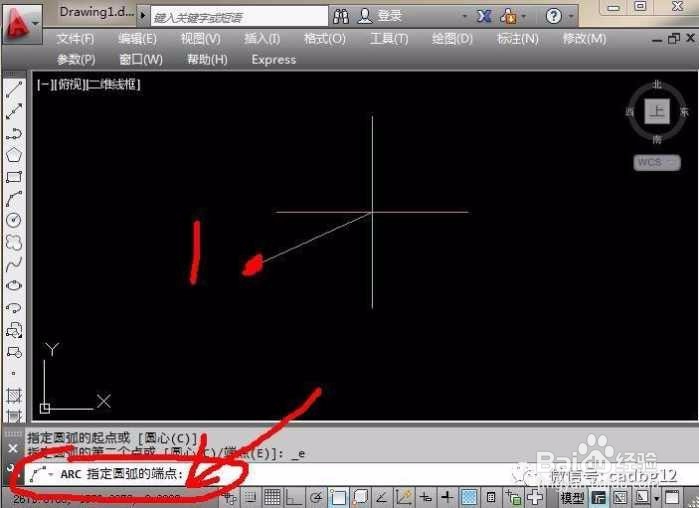Toggle Polar Tracking in status bar
Screen dimensions: 699x508
point(316,497)
